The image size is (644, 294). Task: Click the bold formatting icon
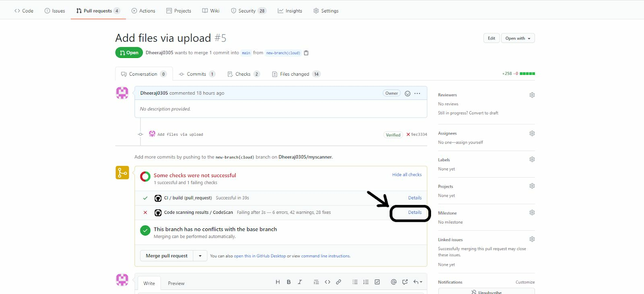pos(289,282)
